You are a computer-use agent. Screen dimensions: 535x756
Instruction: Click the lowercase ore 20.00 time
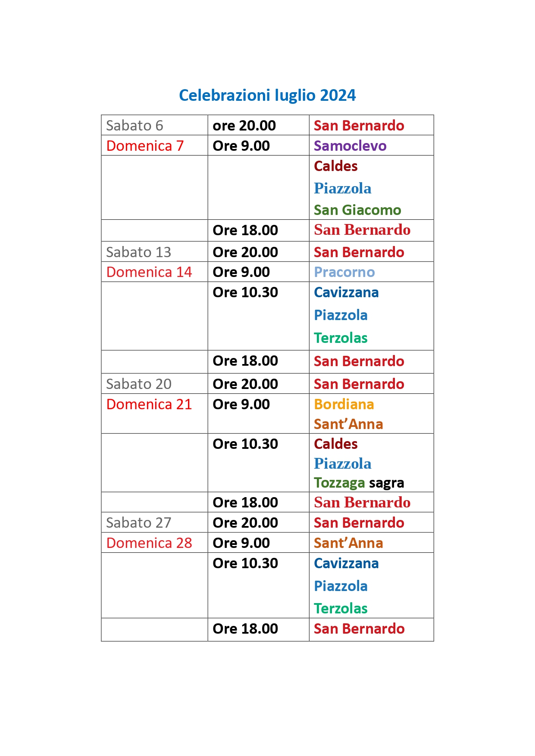point(244,125)
